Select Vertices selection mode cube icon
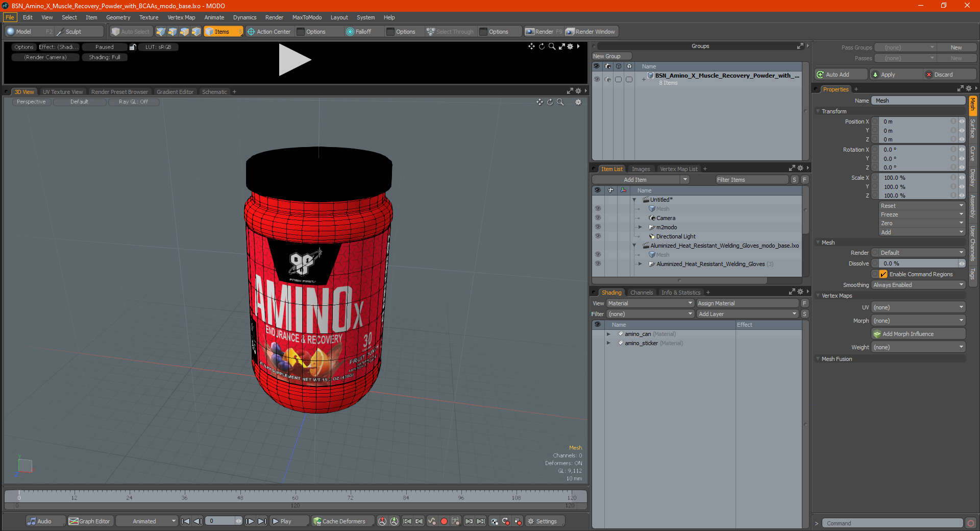Viewport: 980px width, 531px height. (161, 32)
